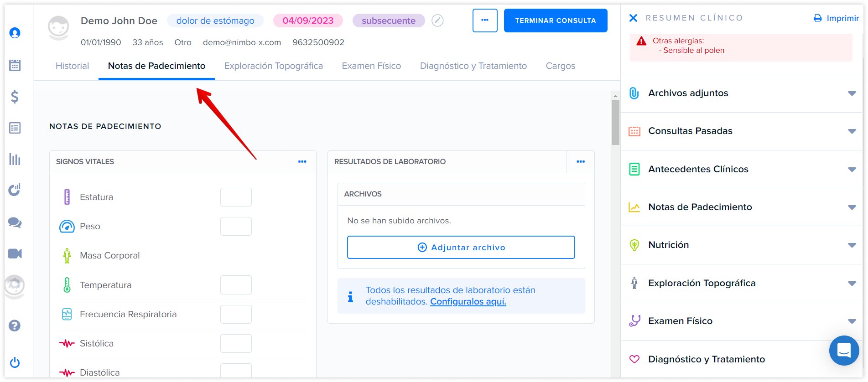The height and width of the screenshot is (382, 868).
Task: Switch to the Examen Físico tab
Action: coord(371,66)
